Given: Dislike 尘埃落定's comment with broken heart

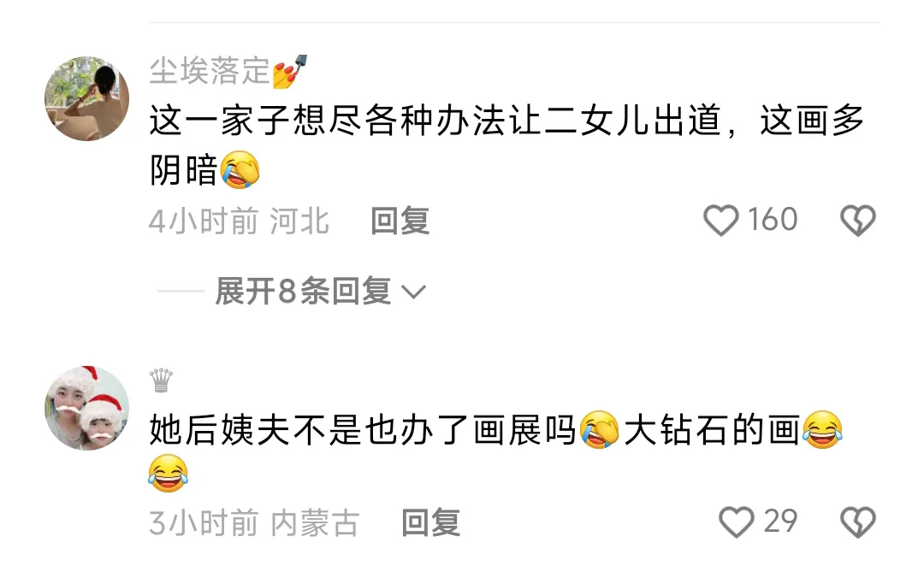Looking at the screenshot, I should coord(857,221).
